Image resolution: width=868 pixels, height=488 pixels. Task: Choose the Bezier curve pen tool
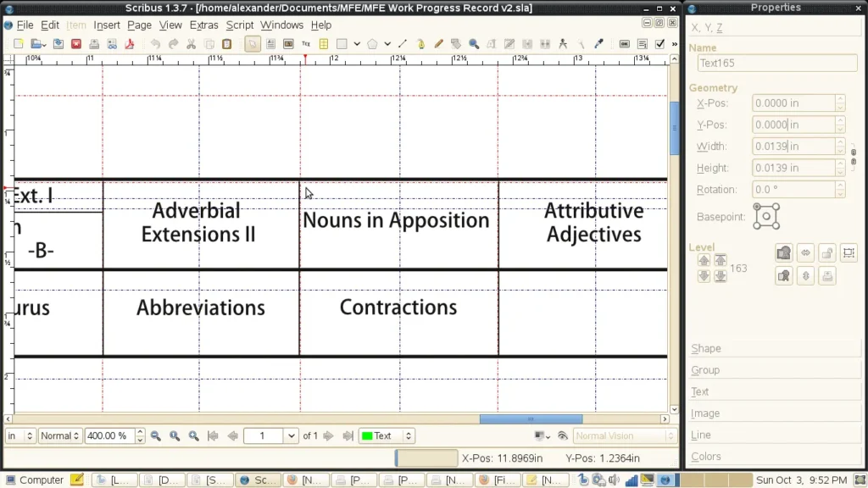pos(420,44)
